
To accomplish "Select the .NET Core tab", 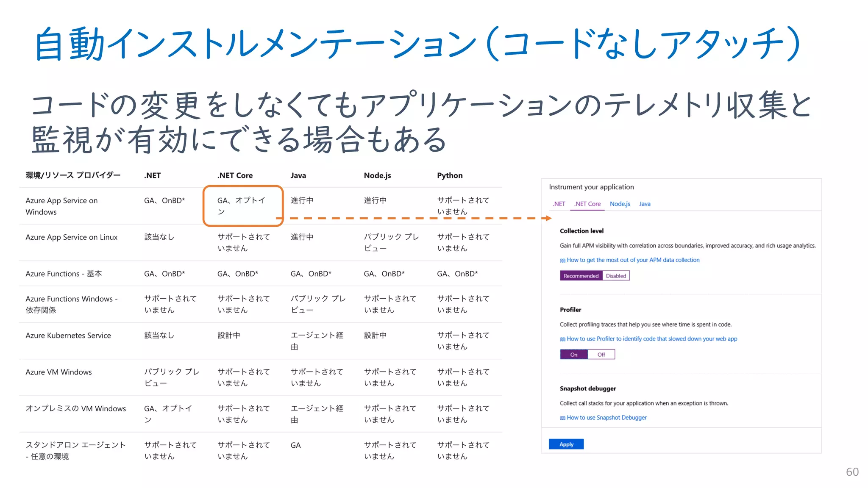I will [587, 204].
